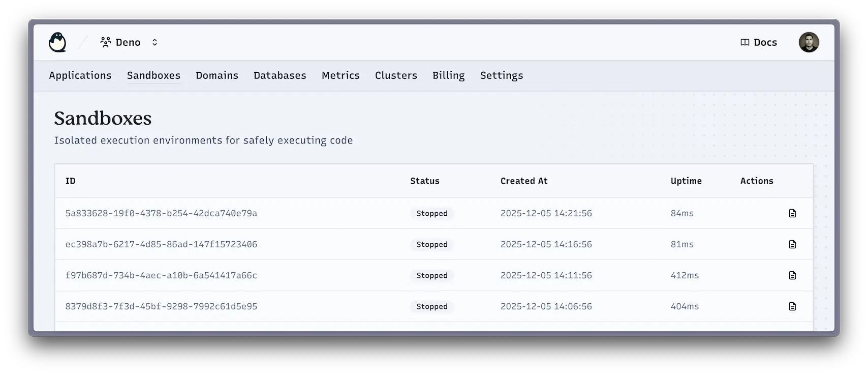
Task: Go to the Databases tab
Action: (280, 75)
